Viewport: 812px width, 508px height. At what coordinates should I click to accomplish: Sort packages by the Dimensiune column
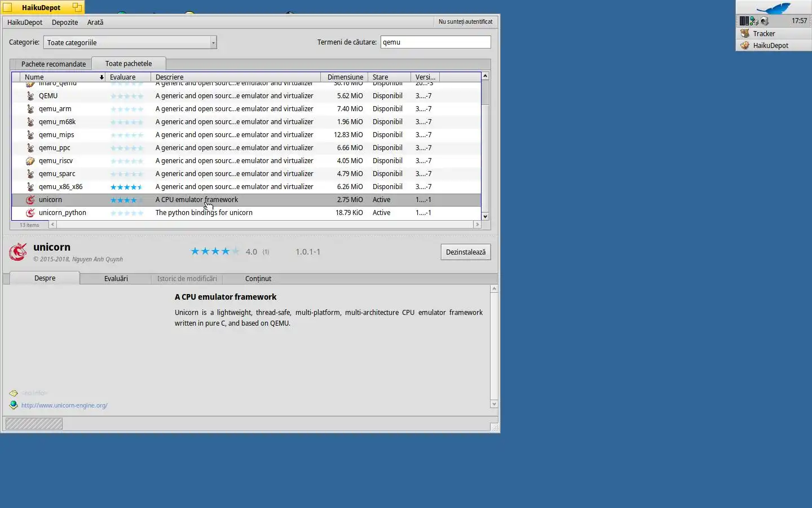pyautogui.click(x=344, y=77)
